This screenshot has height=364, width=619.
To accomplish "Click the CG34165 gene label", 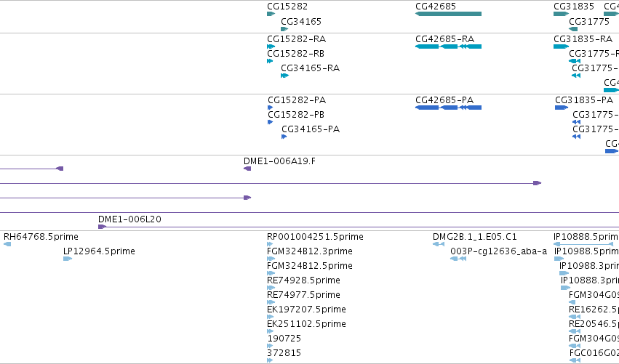I will tap(301, 22).
